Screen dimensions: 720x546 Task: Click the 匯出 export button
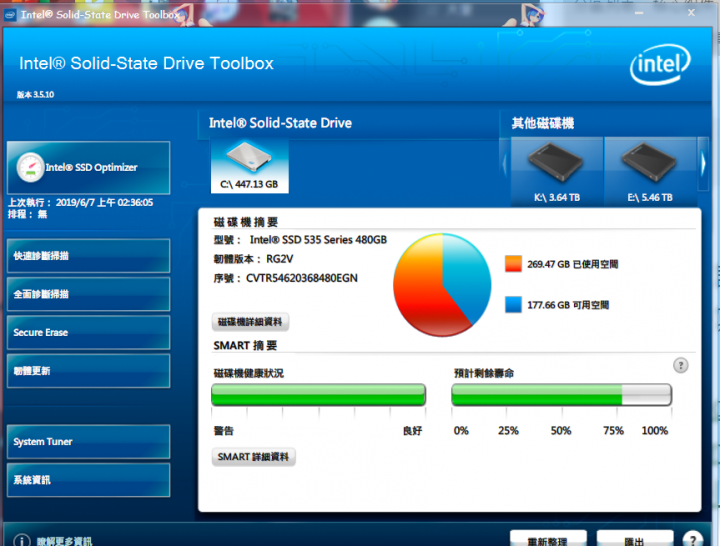(635, 539)
